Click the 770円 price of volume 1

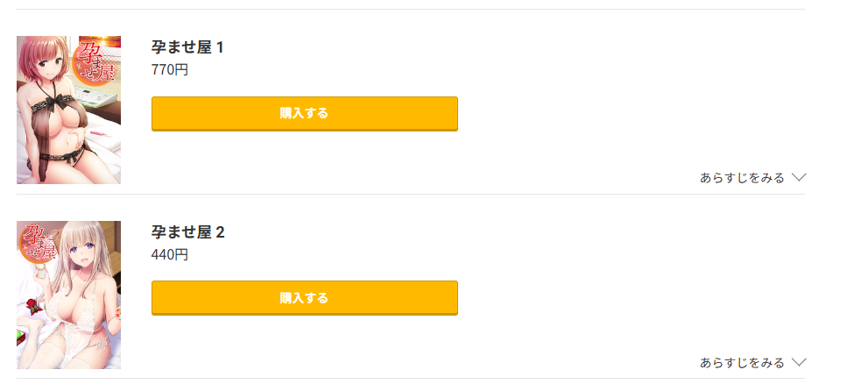(170, 70)
